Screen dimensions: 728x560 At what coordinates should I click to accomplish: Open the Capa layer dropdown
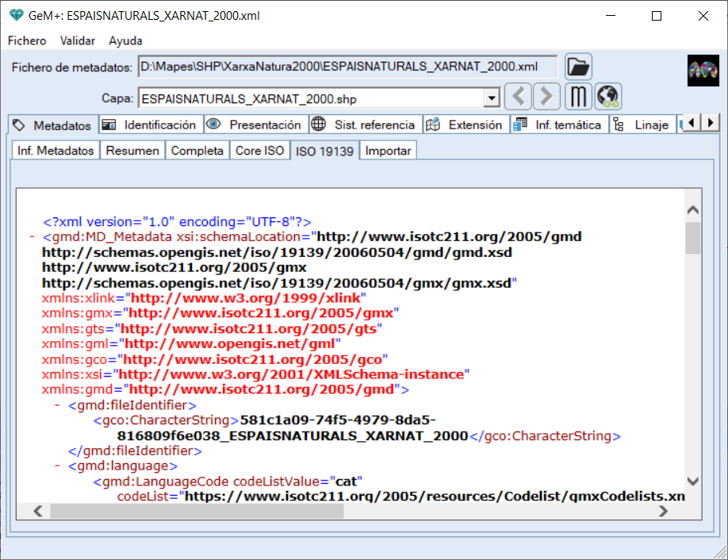tap(492, 98)
